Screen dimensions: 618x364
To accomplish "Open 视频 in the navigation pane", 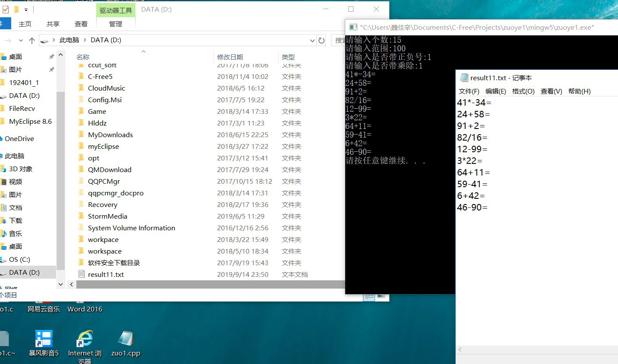I will point(16,182).
